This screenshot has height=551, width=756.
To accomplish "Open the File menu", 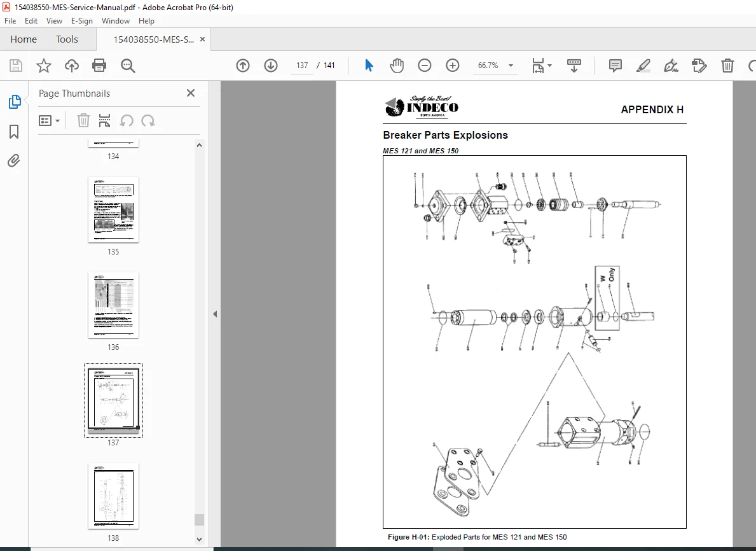I will pyautogui.click(x=10, y=21).
